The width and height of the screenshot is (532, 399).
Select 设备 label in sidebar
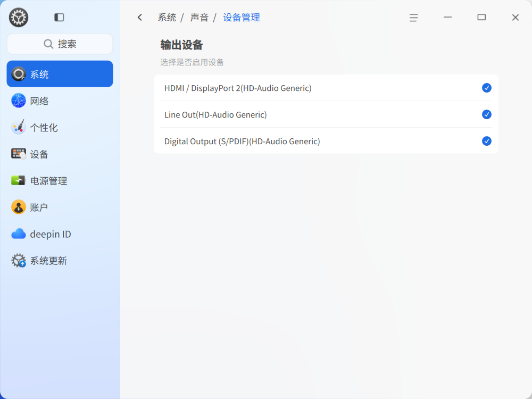(39, 154)
